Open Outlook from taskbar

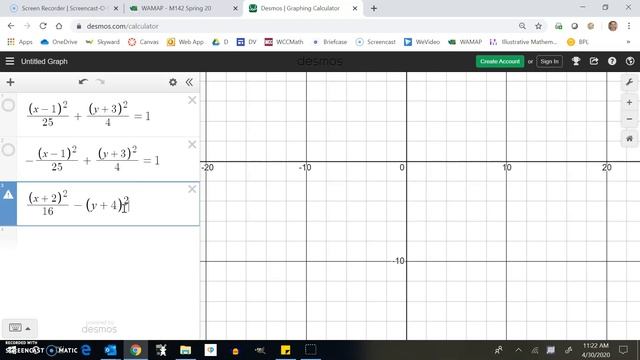pos(110,350)
